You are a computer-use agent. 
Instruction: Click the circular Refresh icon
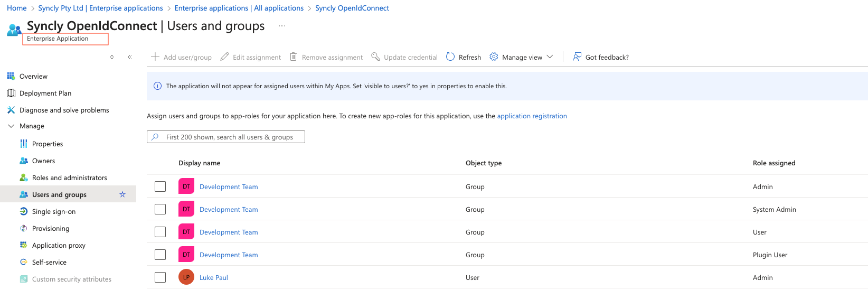450,57
